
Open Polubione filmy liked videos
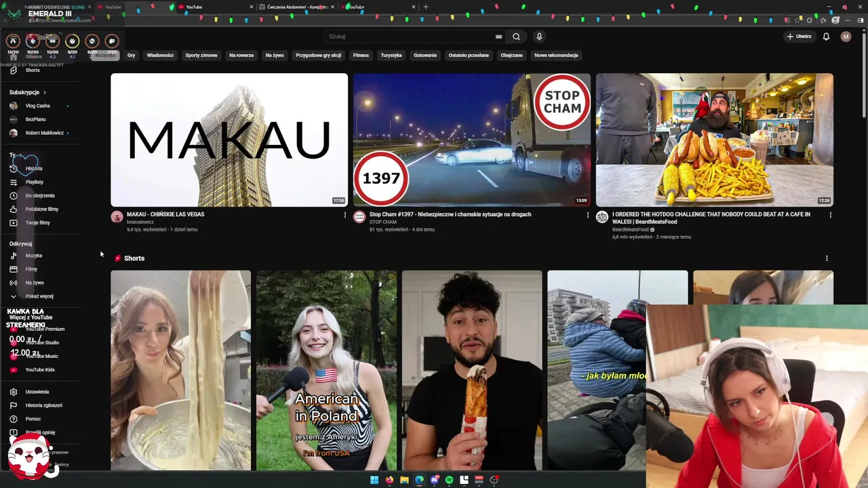pos(41,209)
